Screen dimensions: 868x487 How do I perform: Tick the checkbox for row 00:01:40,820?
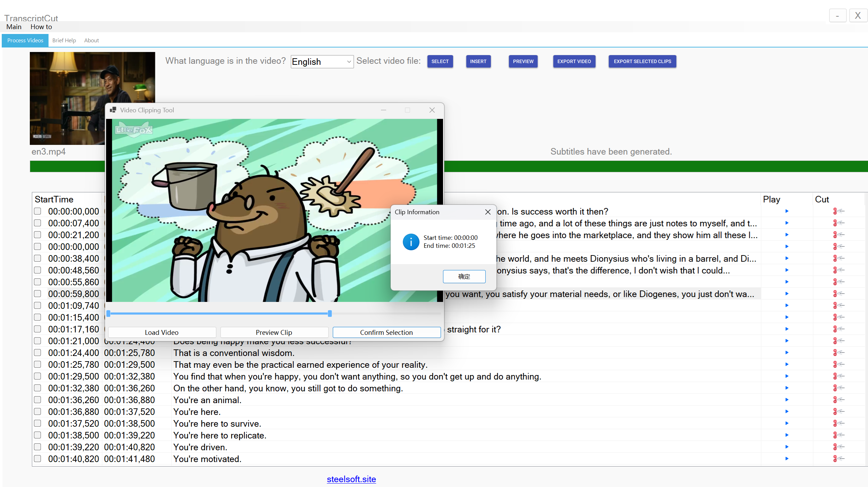click(x=37, y=459)
